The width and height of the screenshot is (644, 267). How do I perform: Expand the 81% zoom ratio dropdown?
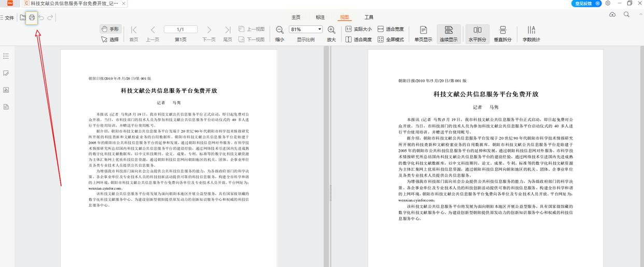pyautogui.click(x=319, y=29)
